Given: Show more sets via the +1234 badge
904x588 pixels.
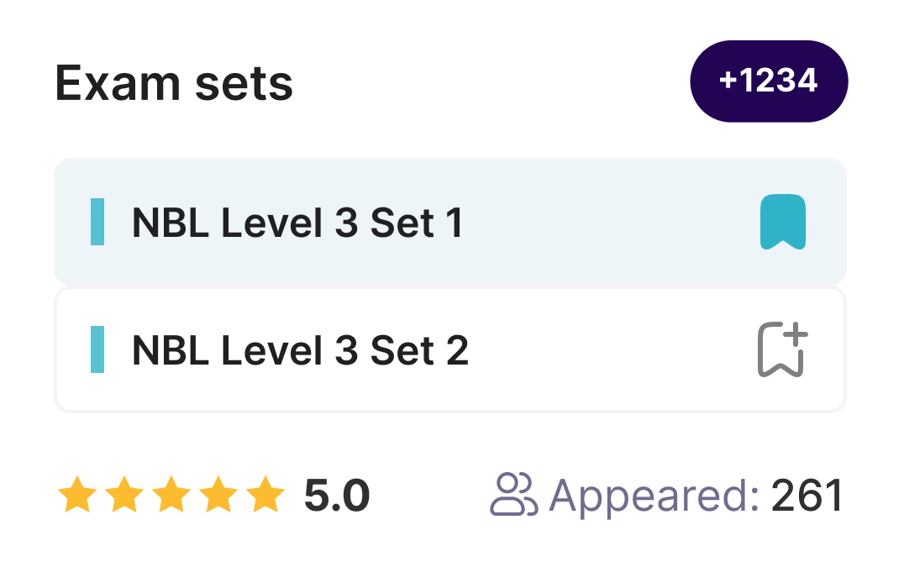Looking at the screenshot, I should coord(768,81).
